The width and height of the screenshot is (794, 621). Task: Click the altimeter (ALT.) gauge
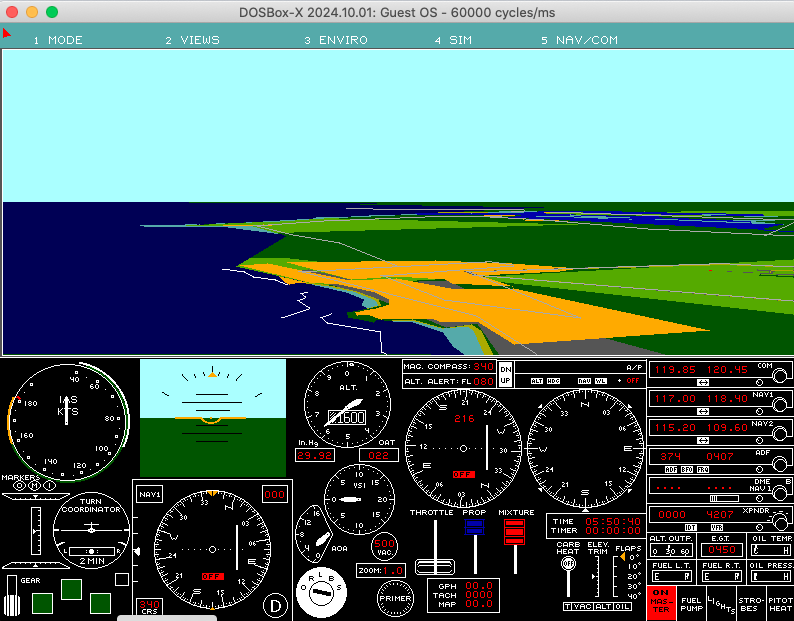point(347,404)
